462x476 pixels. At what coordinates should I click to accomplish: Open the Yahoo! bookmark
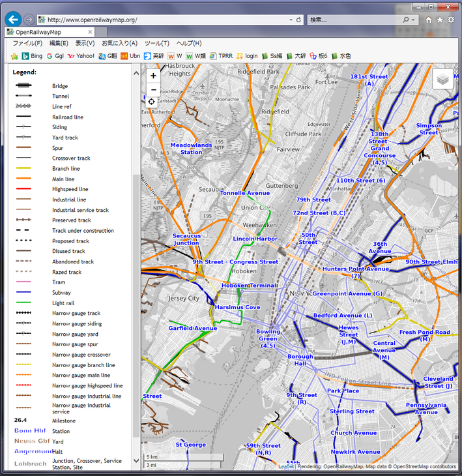pos(81,56)
